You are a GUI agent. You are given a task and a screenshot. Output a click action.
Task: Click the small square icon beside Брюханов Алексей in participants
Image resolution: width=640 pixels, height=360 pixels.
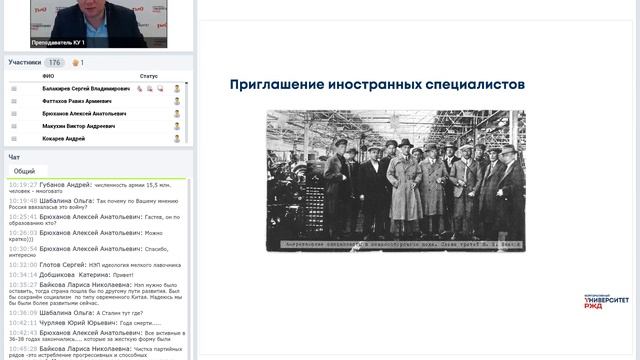[14, 114]
